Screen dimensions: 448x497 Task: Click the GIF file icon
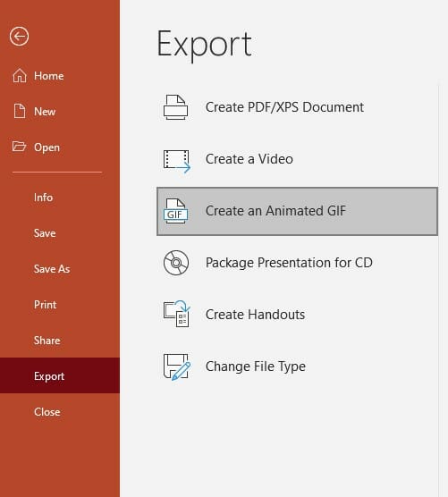coord(175,211)
